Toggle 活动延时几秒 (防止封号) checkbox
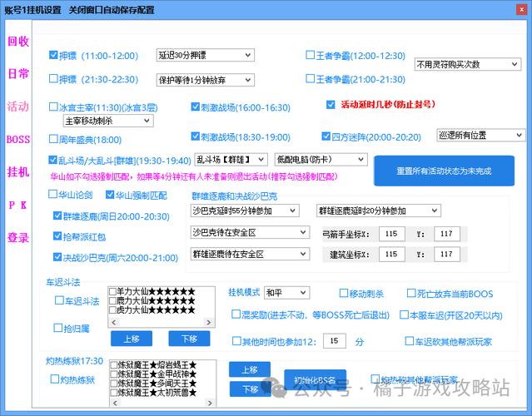Viewport: 532px width, 416px height. (331, 105)
